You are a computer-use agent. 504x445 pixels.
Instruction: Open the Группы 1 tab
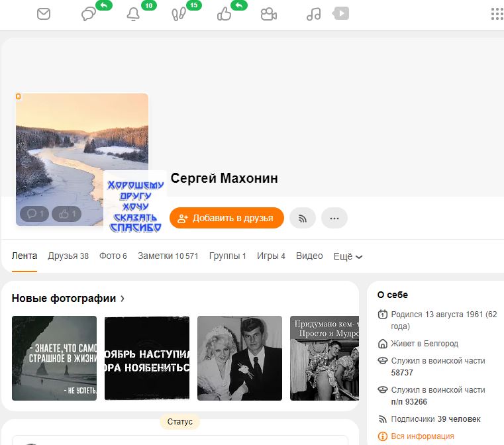coord(228,256)
